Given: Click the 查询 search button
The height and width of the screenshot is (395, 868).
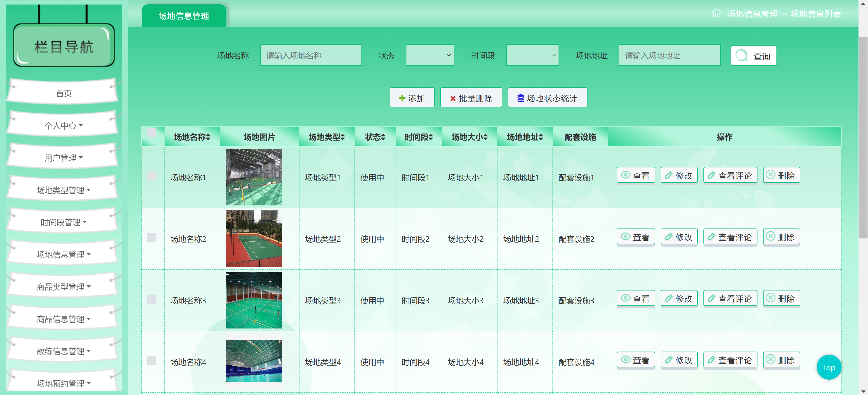Looking at the screenshot, I should [753, 56].
